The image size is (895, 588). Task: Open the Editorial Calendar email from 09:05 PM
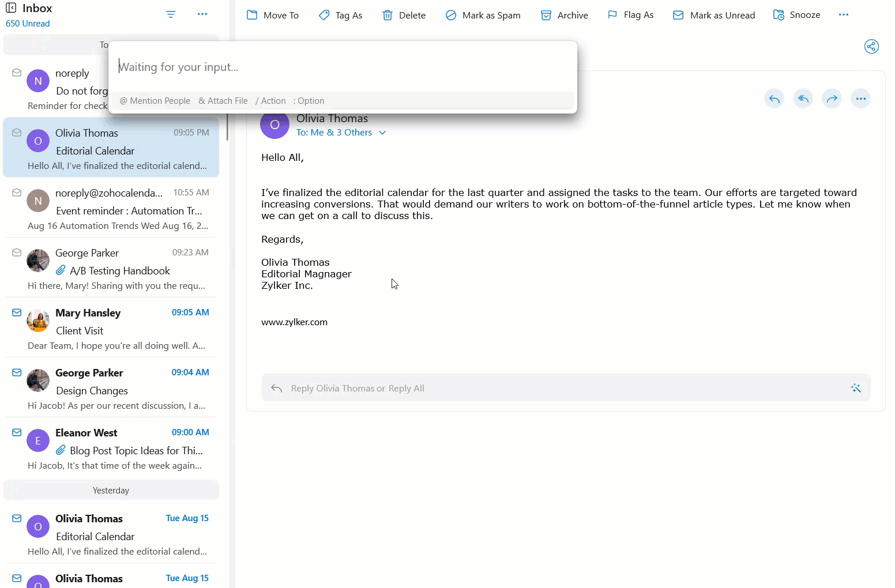point(111,148)
